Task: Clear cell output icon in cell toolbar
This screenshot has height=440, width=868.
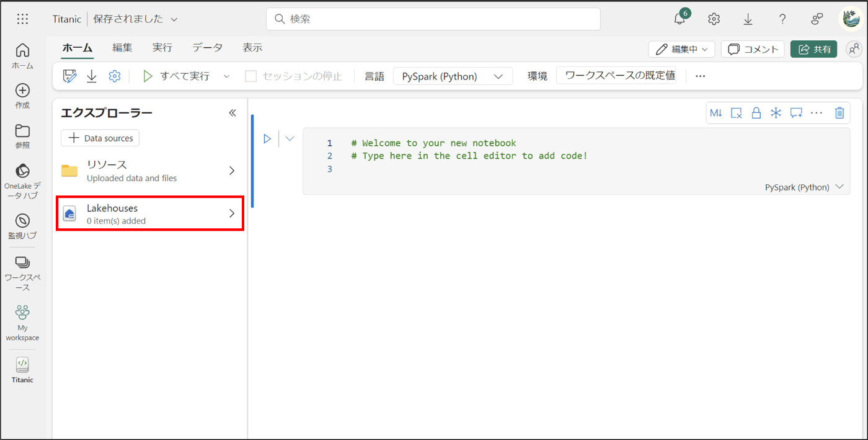Action: [736, 113]
